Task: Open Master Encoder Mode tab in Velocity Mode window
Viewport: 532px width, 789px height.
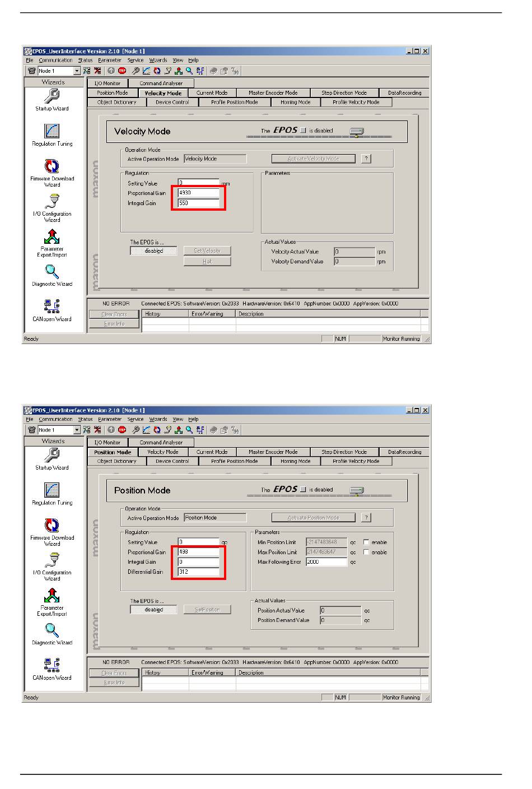Action: [273, 93]
